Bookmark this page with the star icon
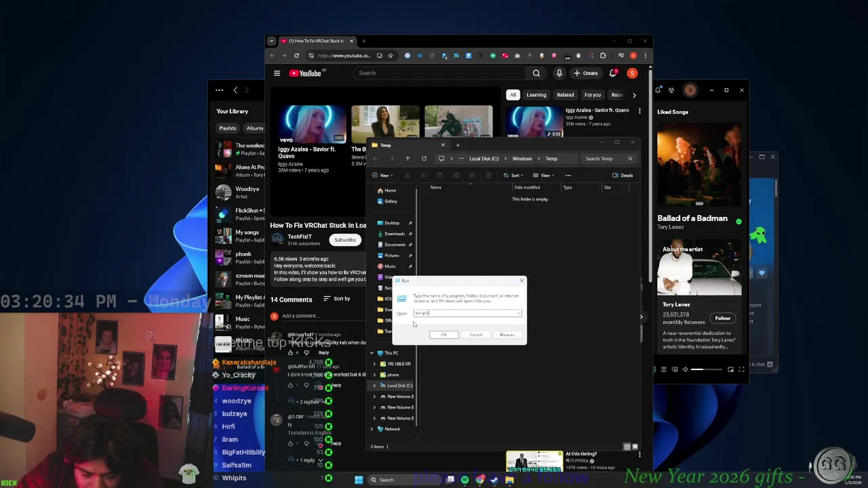Image resolution: width=868 pixels, height=488 pixels. click(391, 56)
